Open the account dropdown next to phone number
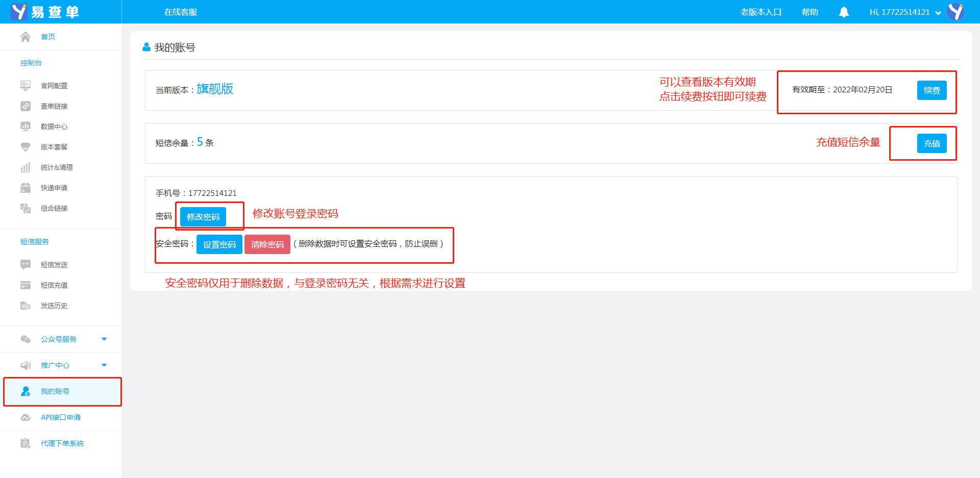Image resolution: width=980 pixels, height=478 pixels. coord(938,13)
